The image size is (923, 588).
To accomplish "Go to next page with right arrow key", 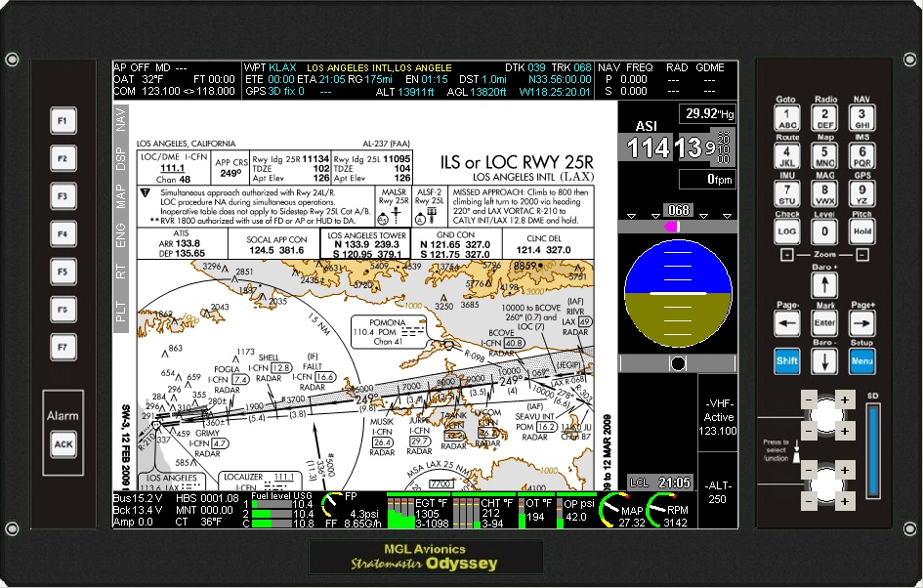I will (861, 323).
